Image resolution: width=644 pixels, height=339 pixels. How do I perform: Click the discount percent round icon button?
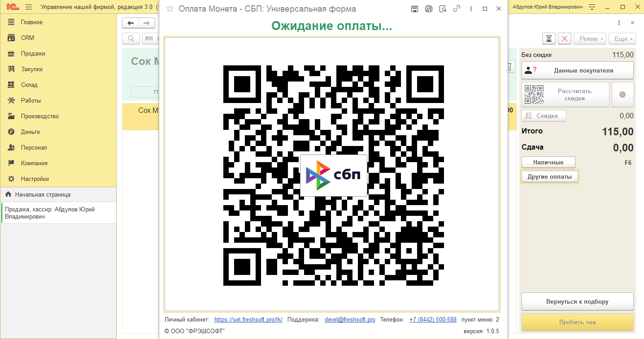point(622,94)
